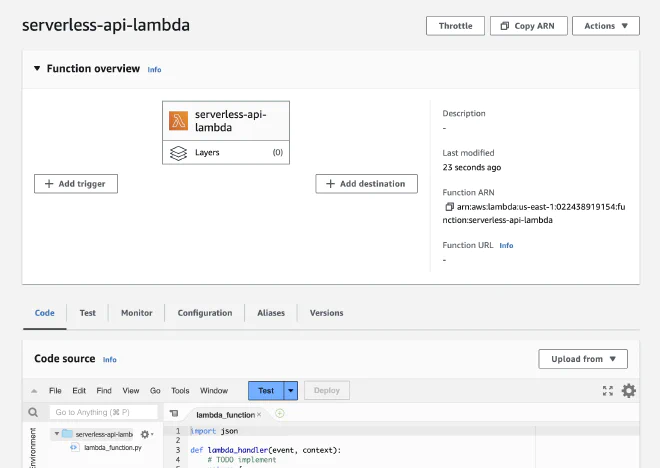Open the Monitor tab
The width and height of the screenshot is (660, 468).
(x=136, y=313)
